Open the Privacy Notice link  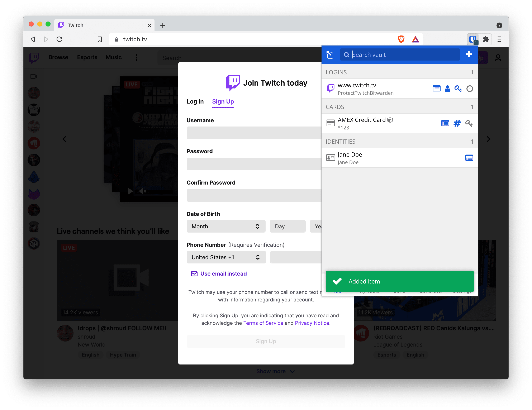click(x=312, y=323)
